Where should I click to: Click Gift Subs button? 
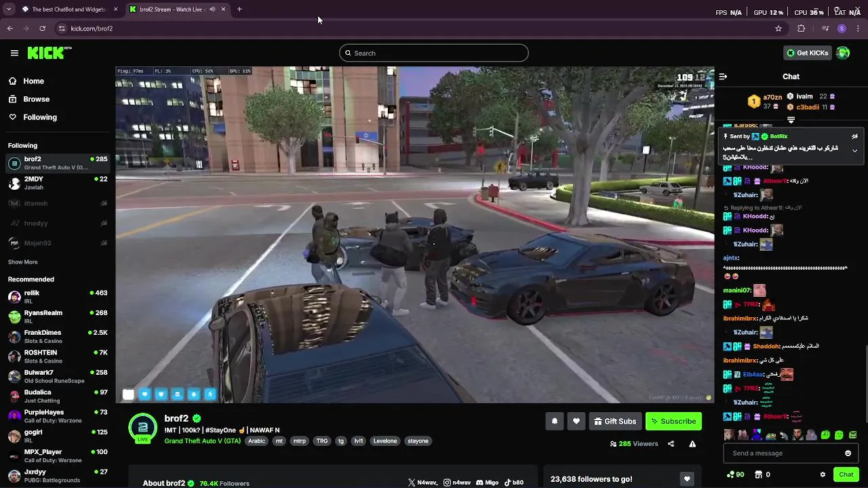point(615,422)
